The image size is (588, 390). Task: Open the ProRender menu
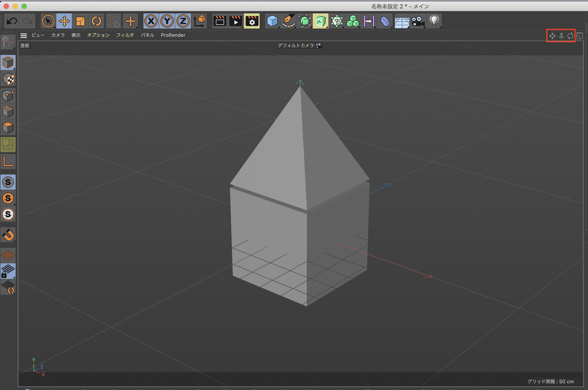(x=173, y=35)
